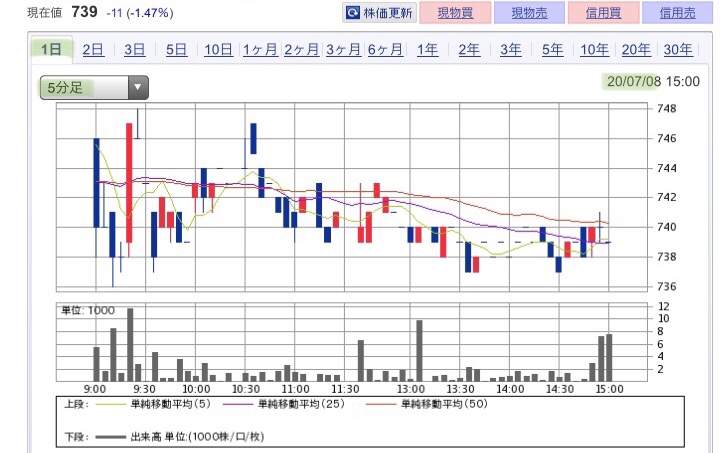Open the 信用売 order link
Viewport: 723px width, 453px height.
(677, 12)
